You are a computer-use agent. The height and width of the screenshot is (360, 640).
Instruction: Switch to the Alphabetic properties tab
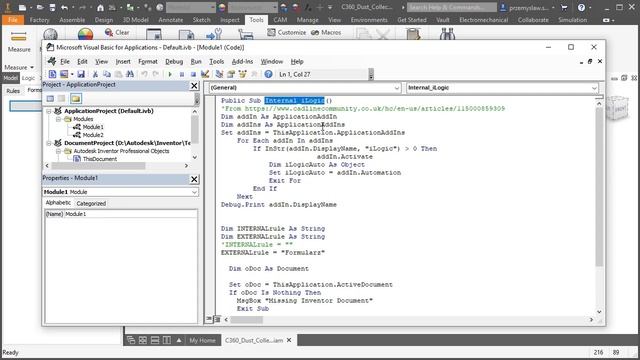click(x=58, y=203)
